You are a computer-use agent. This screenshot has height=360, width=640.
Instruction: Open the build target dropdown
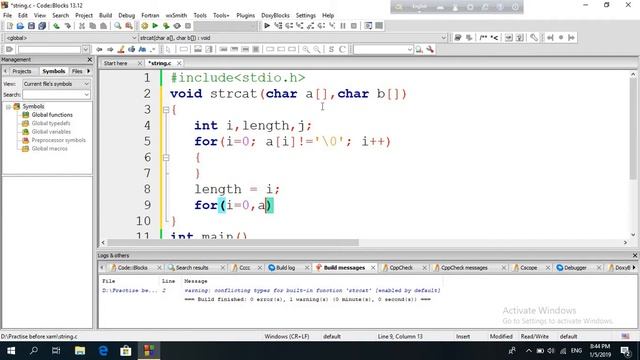tap(226, 26)
